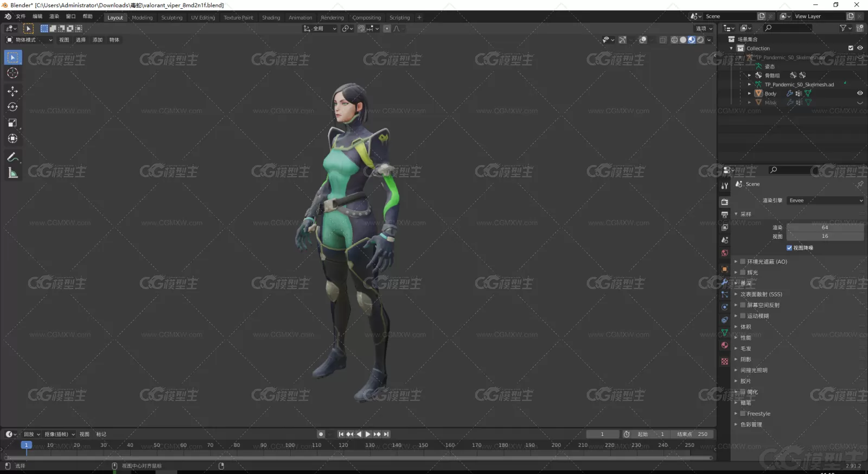
Task: Select the Transform tool
Action: point(13,139)
